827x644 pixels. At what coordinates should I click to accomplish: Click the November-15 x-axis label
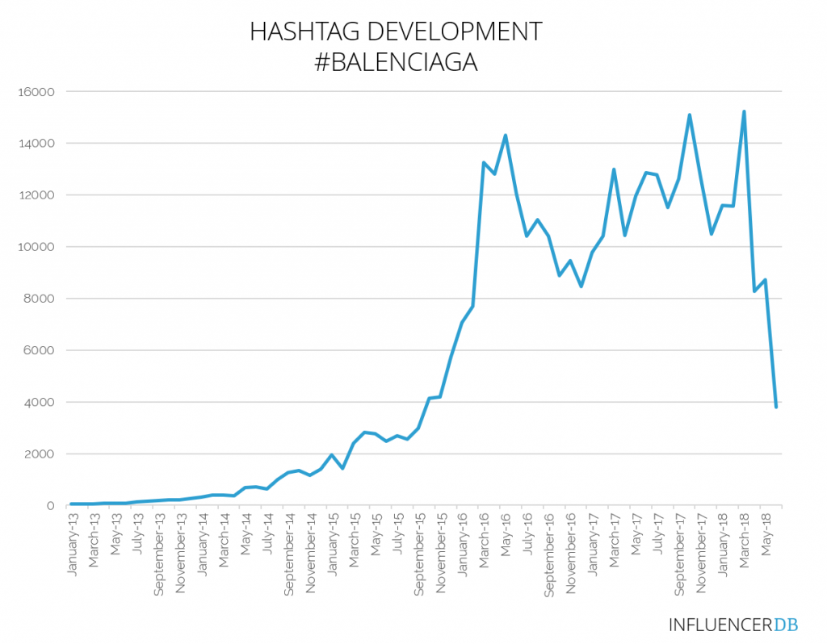click(440, 553)
